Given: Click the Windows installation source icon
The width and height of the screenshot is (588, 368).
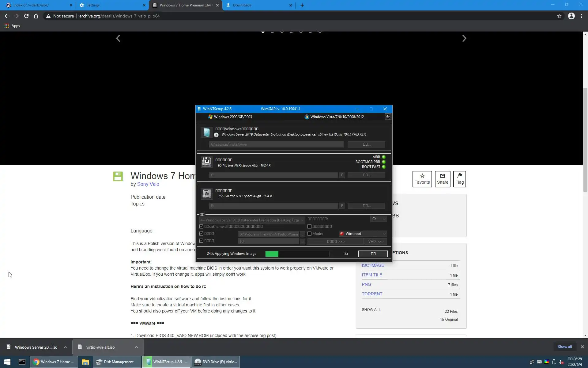Looking at the screenshot, I should (x=206, y=132).
